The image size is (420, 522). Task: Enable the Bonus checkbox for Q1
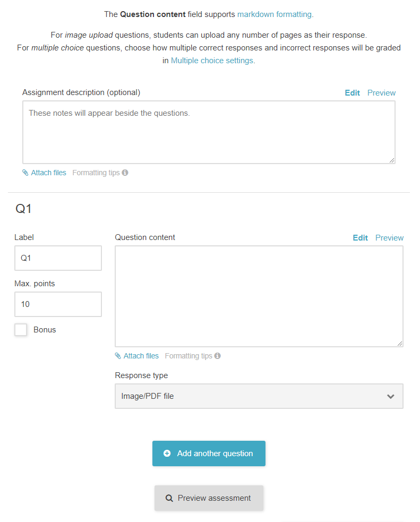click(20, 329)
